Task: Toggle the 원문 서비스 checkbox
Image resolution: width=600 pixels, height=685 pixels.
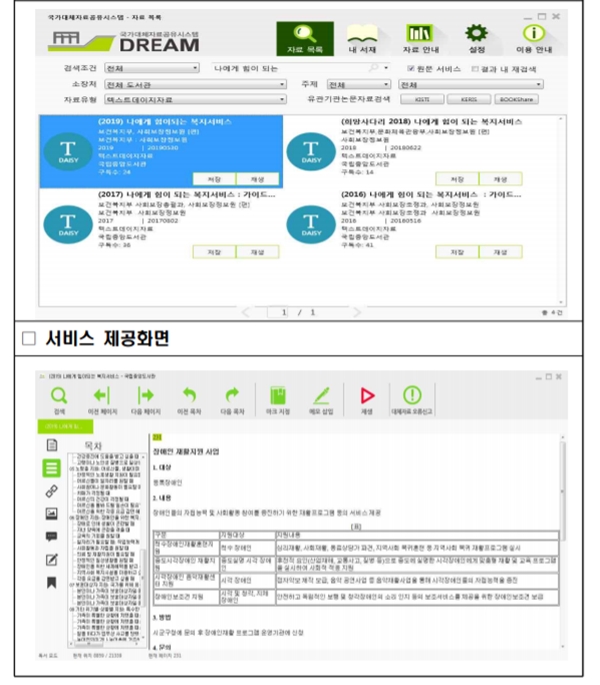Action: click(410, 69)
